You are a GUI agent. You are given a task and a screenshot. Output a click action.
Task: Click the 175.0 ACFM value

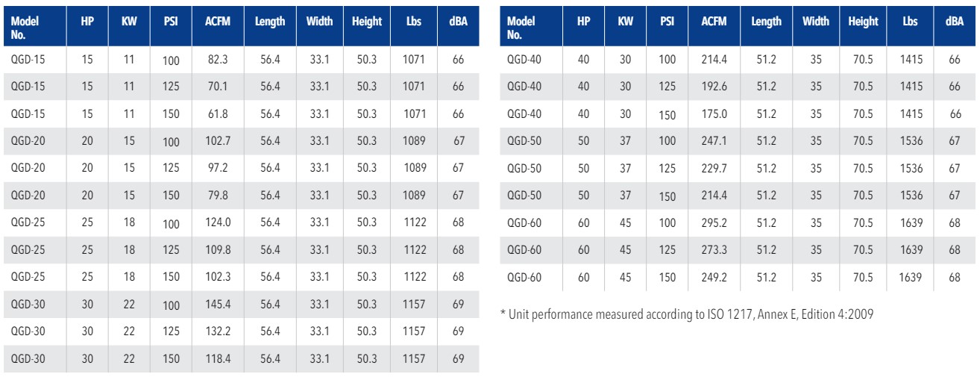click(x=713, y=113)
